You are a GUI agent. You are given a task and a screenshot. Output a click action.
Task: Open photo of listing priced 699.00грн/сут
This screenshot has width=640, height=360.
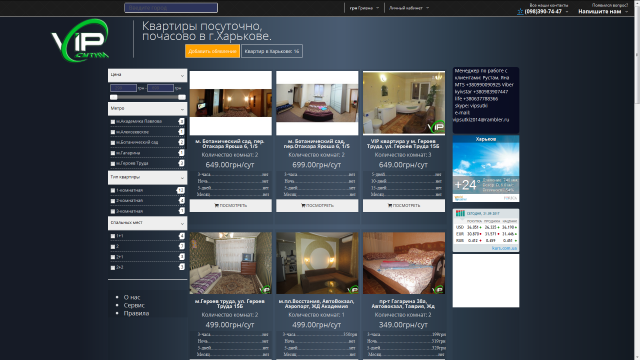(x=317, y=103)
